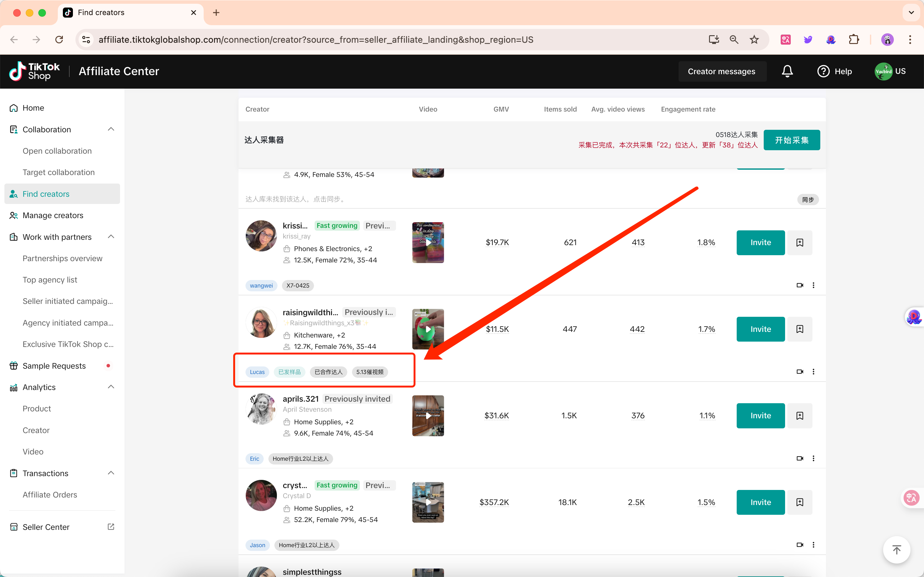Viewport: 924px width, 577px height.
Task: Invite creator raisingwildthings
Action: pyautogui.click(x=760, y=329)
